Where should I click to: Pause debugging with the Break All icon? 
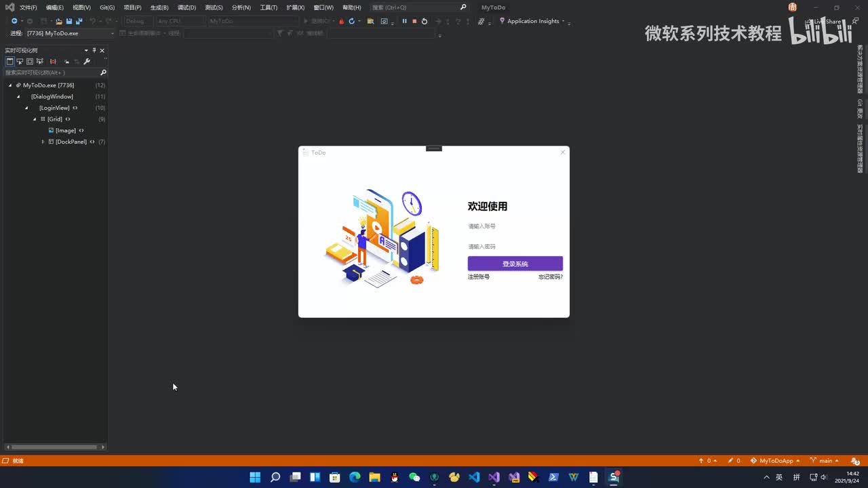point(404,21)
